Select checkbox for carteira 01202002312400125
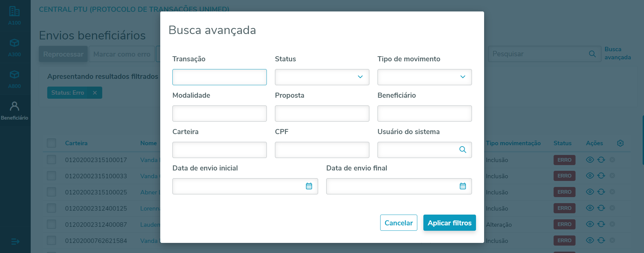Screen dimensions: 644x253 pos(52,208)
